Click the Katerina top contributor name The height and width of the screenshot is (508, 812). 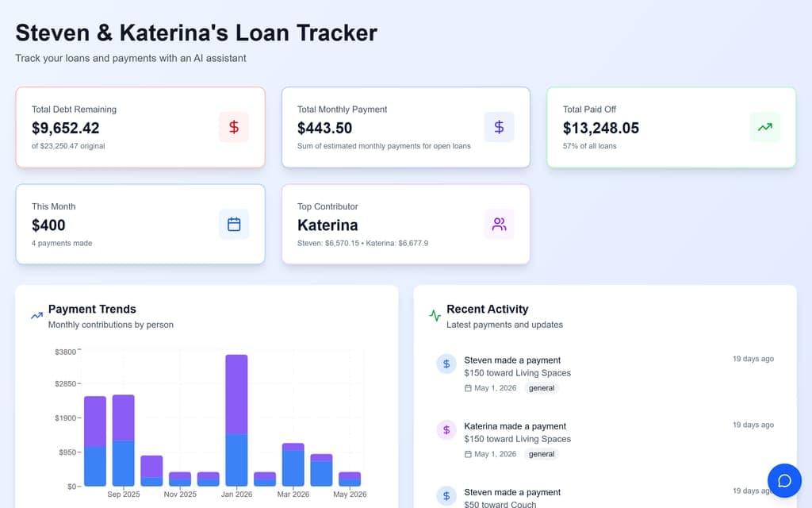click(327, 225)
